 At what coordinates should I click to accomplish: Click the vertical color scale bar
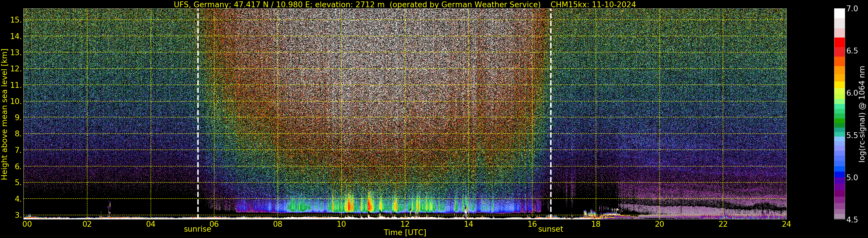tap(839, 114)
